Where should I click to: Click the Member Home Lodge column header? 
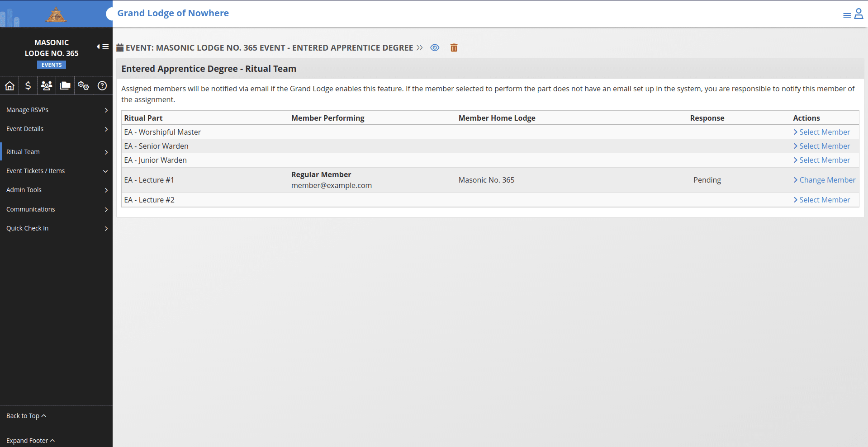point(497,118)
